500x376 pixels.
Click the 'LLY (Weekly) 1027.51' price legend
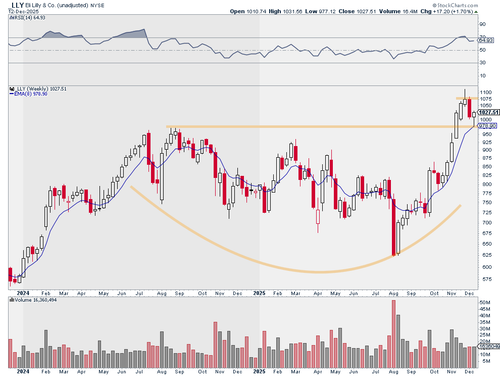click(x=41, y=89)
